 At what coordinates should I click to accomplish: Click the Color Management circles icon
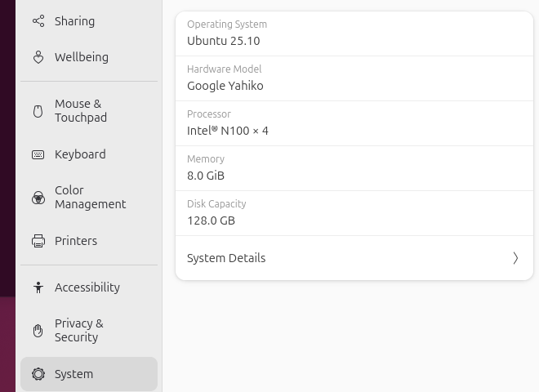point(38,198)
